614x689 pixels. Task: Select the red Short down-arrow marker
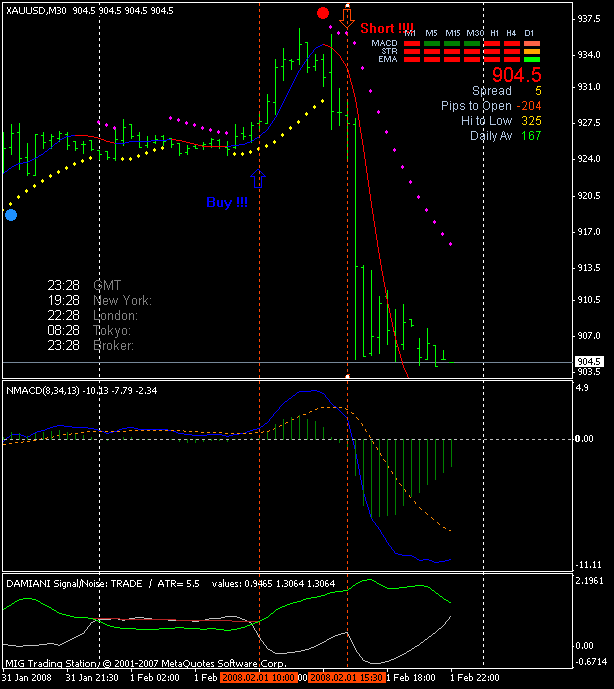347,17
